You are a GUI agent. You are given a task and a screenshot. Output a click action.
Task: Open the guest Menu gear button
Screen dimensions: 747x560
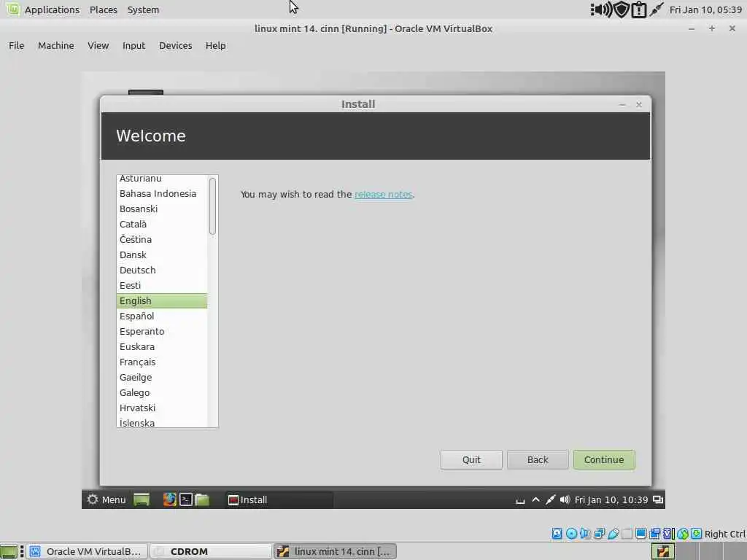107,499
